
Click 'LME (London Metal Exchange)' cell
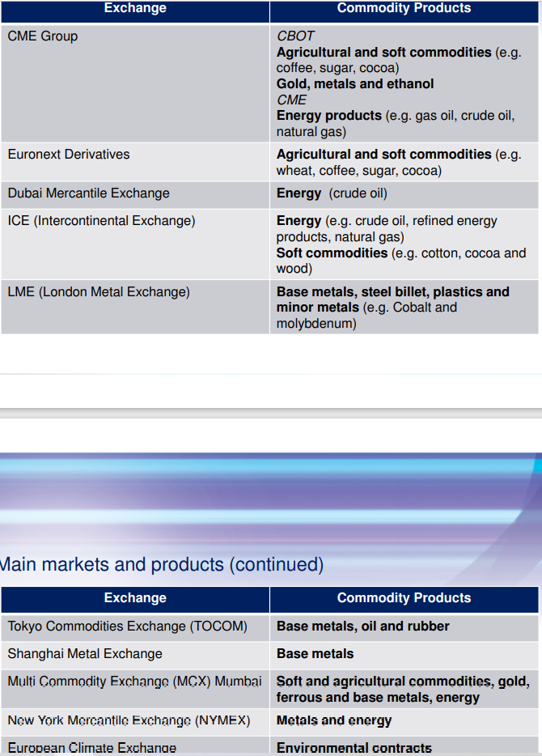(x=135, y=307)
